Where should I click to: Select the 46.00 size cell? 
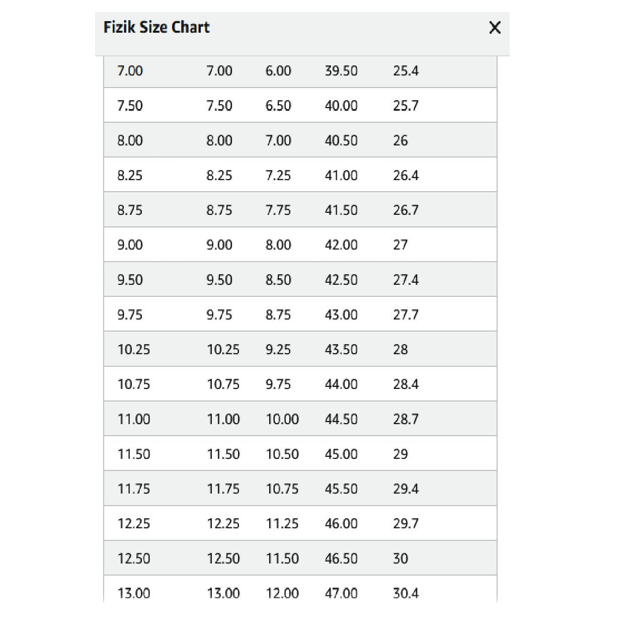click(341, 524)
